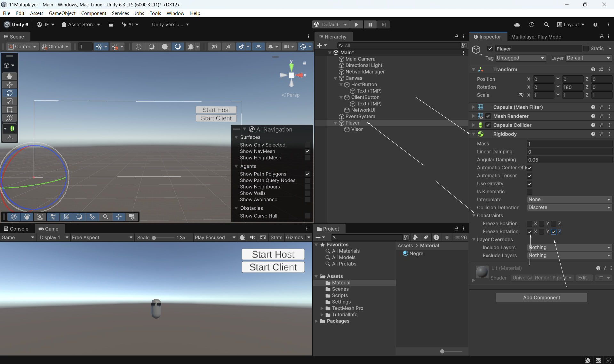Toggle Show NavMesh checkbox

[x=307, y=151]
